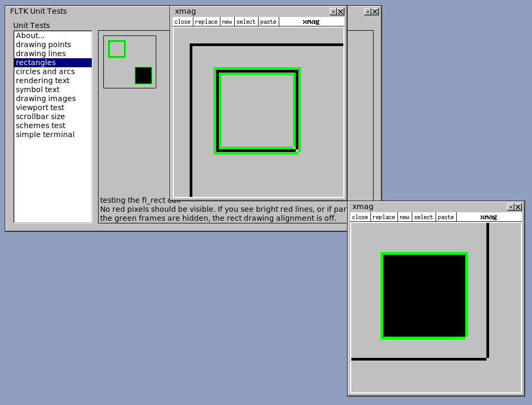Select the viewport test entry
Viewport: 532px width, 405px height.
point(40,107)
